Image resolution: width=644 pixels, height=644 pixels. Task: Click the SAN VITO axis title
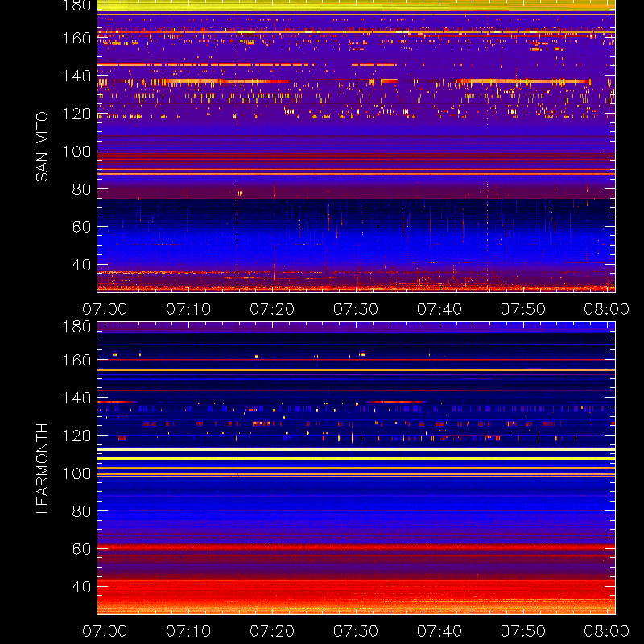[42, 147]
